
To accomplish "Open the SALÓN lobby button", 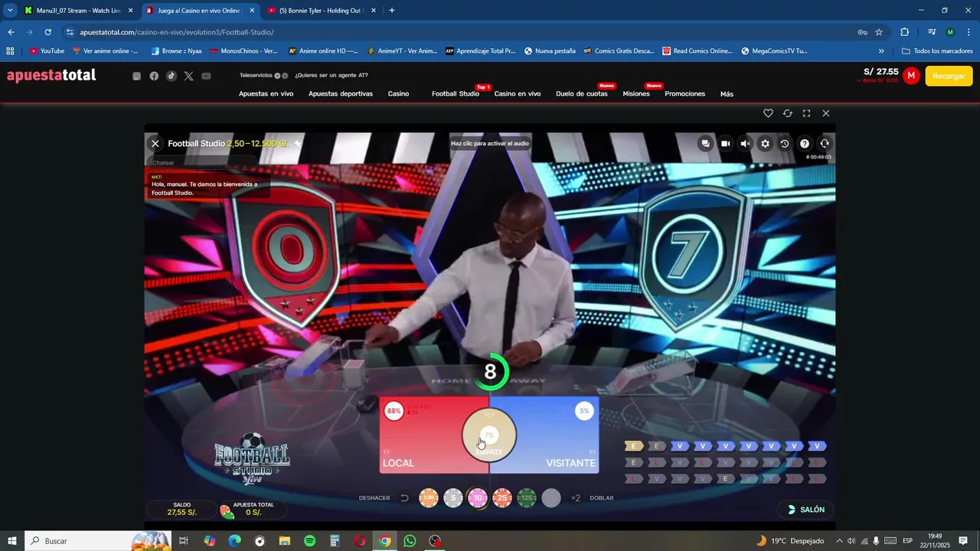I will (x=805, y=510).
